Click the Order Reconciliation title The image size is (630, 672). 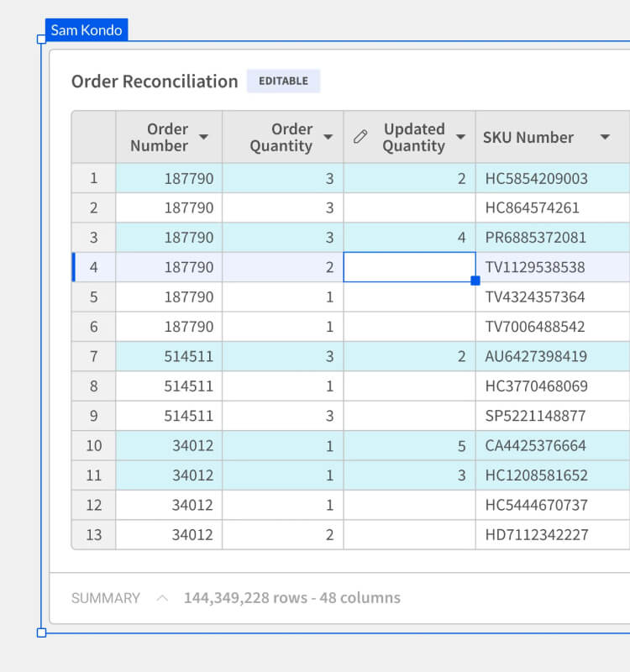tap(155, 81)
